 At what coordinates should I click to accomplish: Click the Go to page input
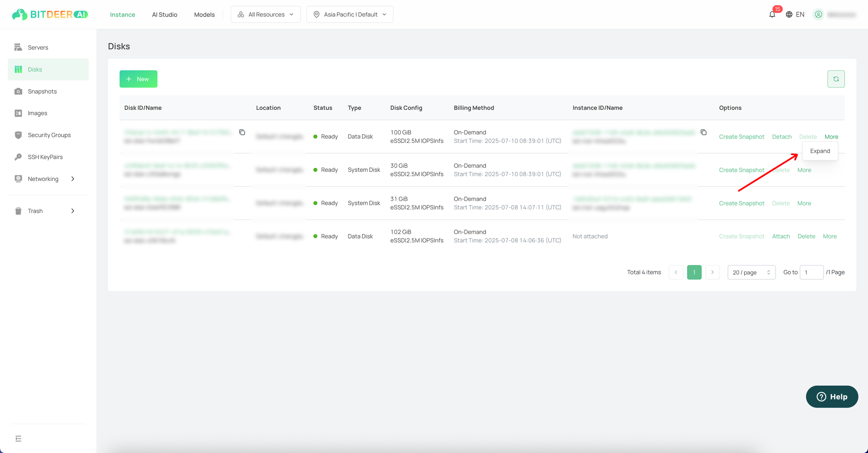pos(811,272)
